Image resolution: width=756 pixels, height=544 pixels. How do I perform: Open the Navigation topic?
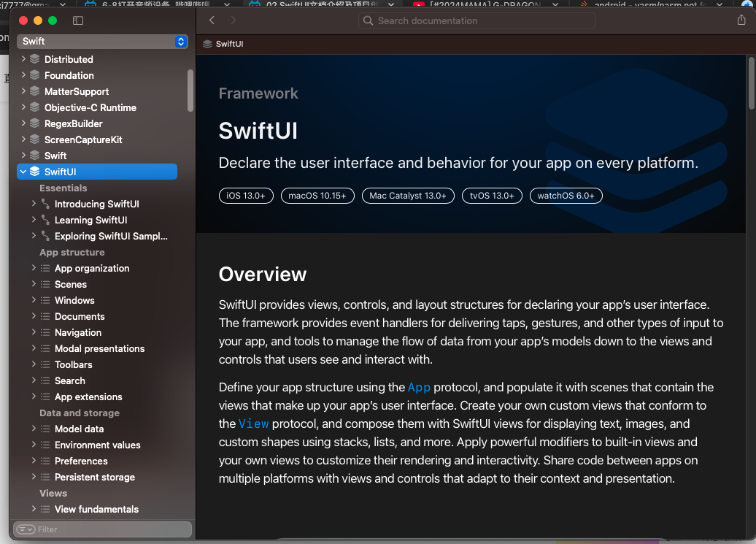click(78, 332)
